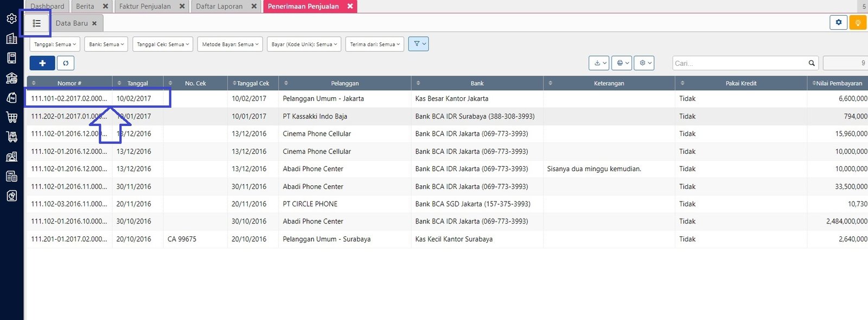Open the settings gear in the left sidebar
868x320 pixels.
pos(11,18)
